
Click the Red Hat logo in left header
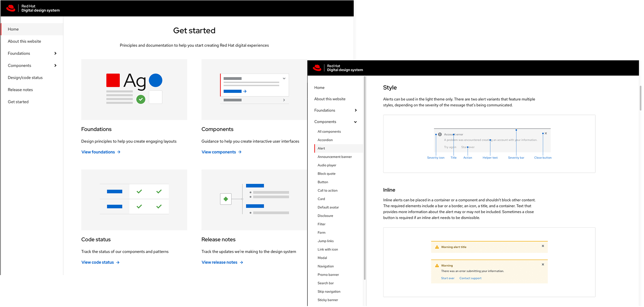coord(11,8)
